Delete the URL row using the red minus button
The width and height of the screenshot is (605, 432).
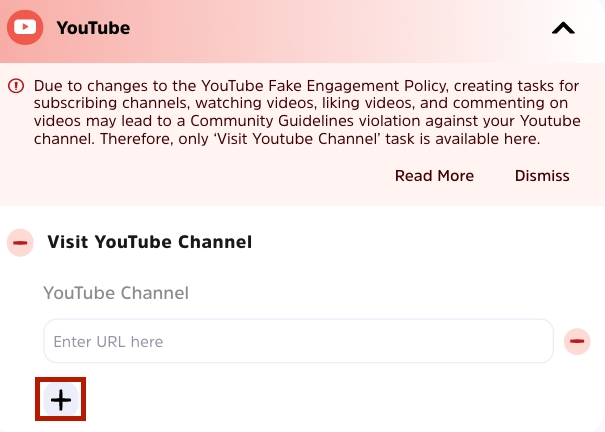click(x=577, y=341)
